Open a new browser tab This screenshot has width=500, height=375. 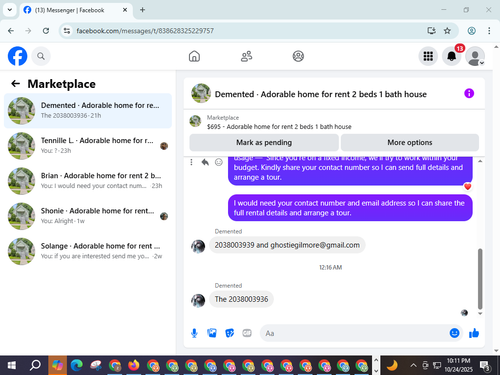point(142,10)
